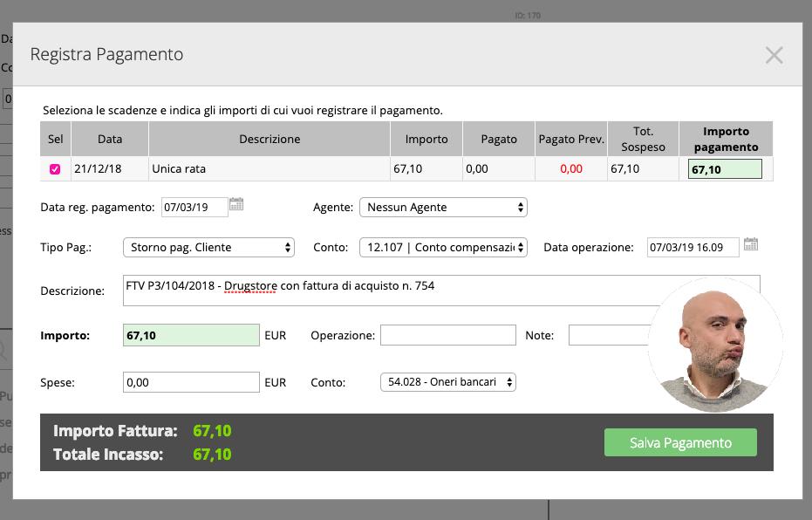Expand the Oneri bancari Conto dropdown
812x520 pixels.
pos(448,382)
